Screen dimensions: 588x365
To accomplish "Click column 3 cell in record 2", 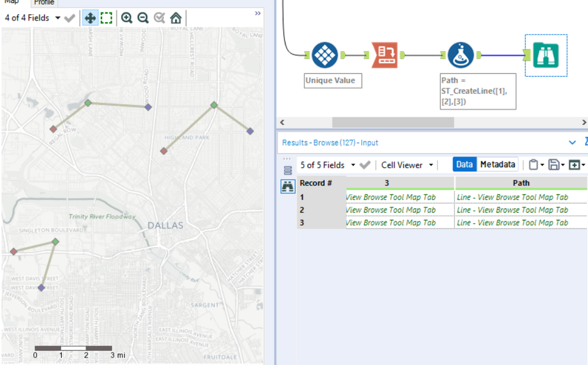I will tap(400, 210).
